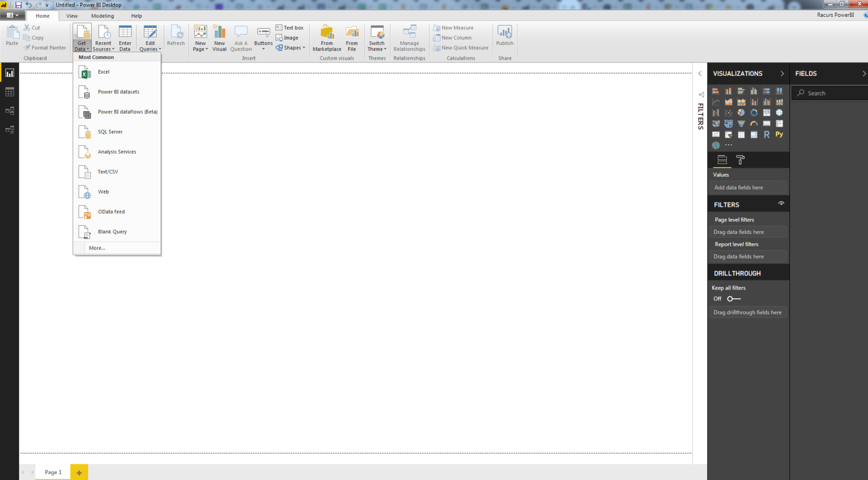Image resolution: width=868 pixels, height=480 pixels.
Task: Select the map globe visual
Action: (780, 113)
